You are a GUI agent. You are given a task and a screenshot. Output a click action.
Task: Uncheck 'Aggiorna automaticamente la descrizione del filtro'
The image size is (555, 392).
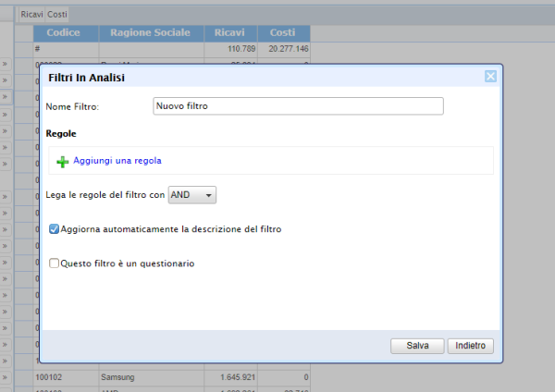pyautogui.click(x=55, y=228)
